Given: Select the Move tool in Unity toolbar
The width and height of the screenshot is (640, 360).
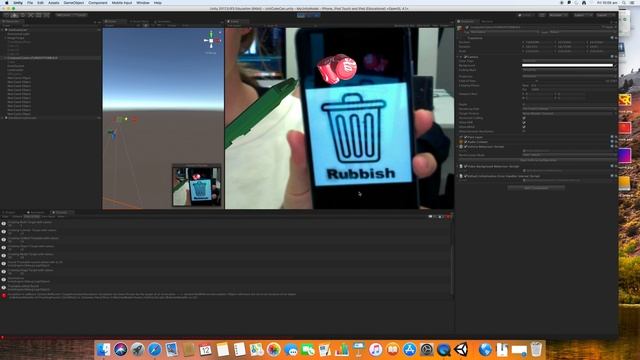Looking at the screenshot, I should coord(14,15).
